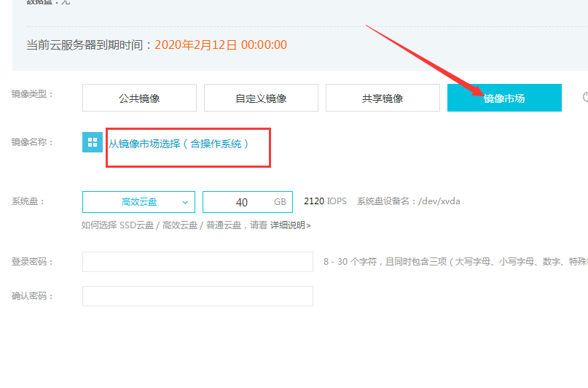
Task: Click the 镜像类型 field label
Action: click(33, 94)
